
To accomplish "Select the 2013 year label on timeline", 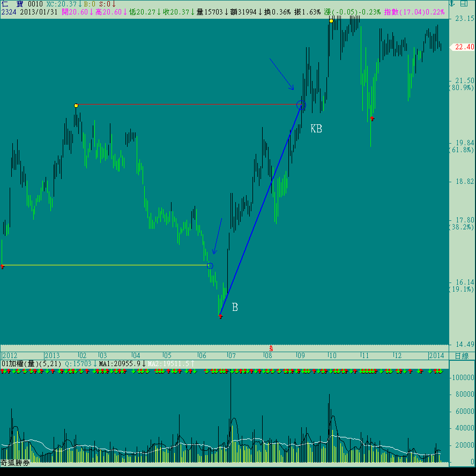I will (x=52, y=356).
